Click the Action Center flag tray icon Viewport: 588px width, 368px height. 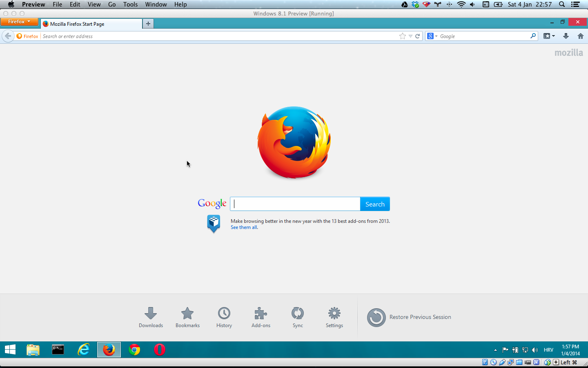(x=506, y=350)
